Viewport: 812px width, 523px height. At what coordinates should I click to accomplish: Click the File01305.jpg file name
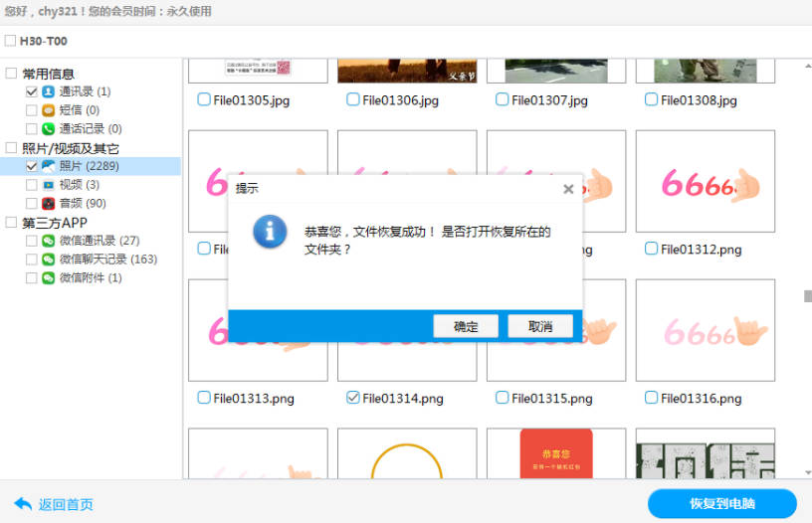click(x=251, y=100)
